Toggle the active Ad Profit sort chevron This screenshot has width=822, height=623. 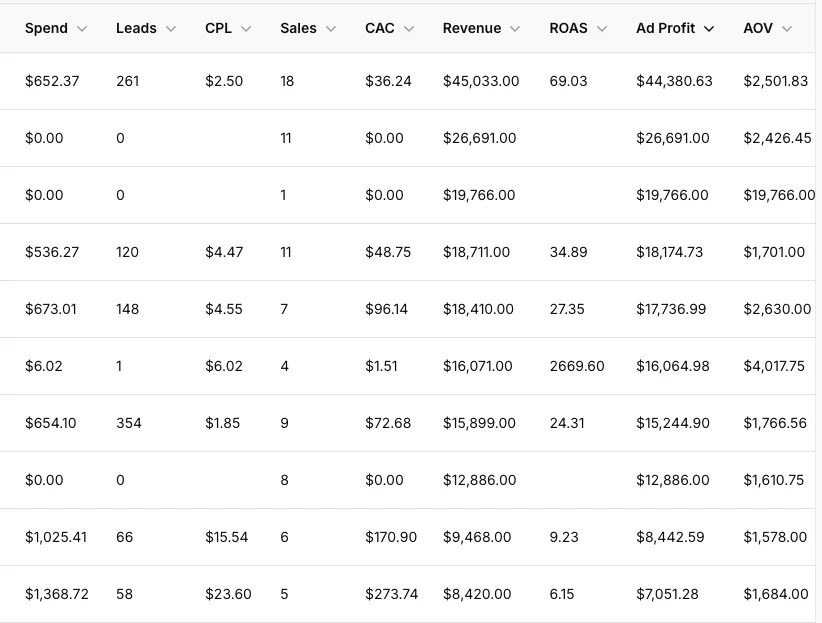(x=709, y=29)
